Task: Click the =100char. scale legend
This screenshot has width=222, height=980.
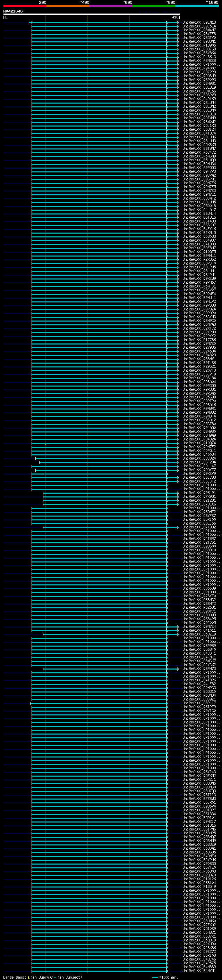Action: (164, 977)
